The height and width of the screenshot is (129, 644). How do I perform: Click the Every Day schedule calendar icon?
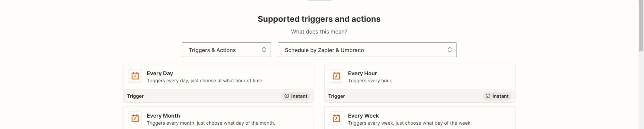coord(135,76)
